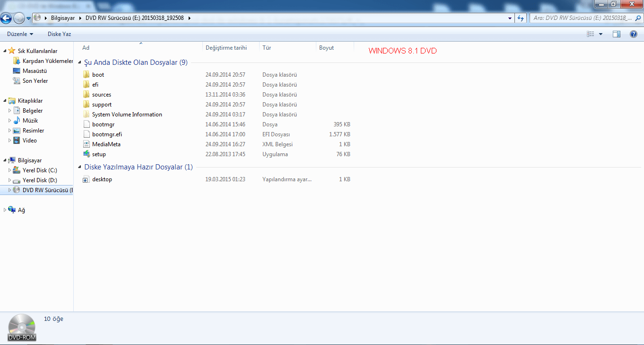Screen dimensions: 644x345
Task: Collapse the Diske Yazılmaya Hazır Dosyalar group
Action: (x=80, y=167)
